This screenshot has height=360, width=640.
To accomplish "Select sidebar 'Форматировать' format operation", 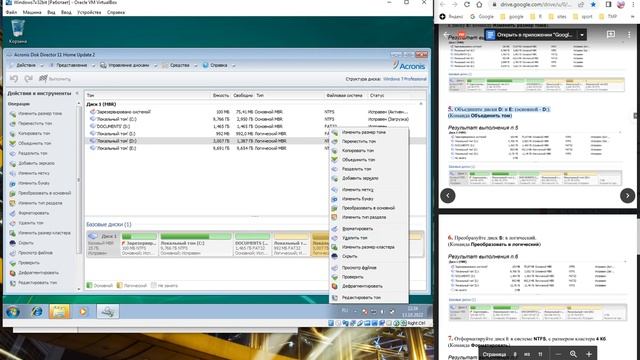I will (33, 213).
